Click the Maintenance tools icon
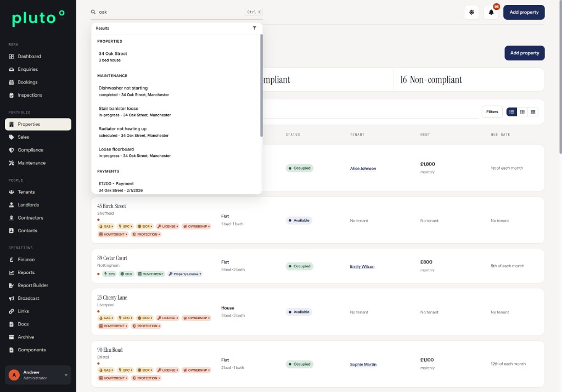The image size is (562, 392). [12, 163]
